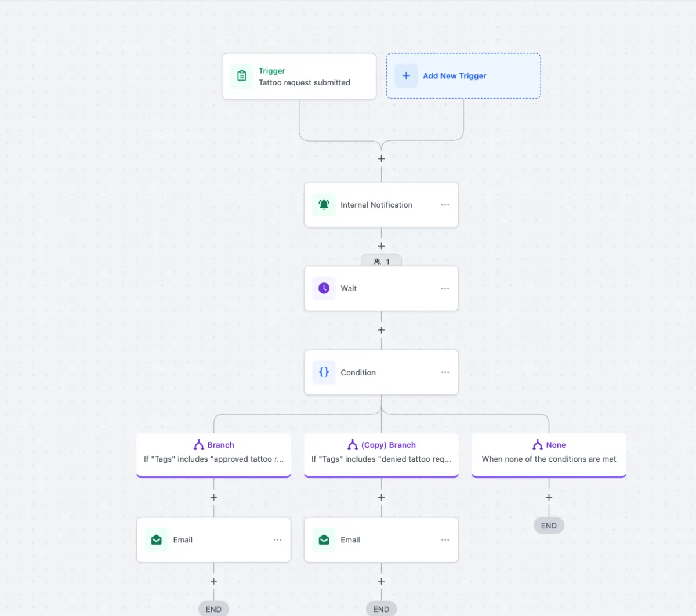The image size is (696, 616).
Task: Open the Wait step options menu
Action: coord(445,288)
